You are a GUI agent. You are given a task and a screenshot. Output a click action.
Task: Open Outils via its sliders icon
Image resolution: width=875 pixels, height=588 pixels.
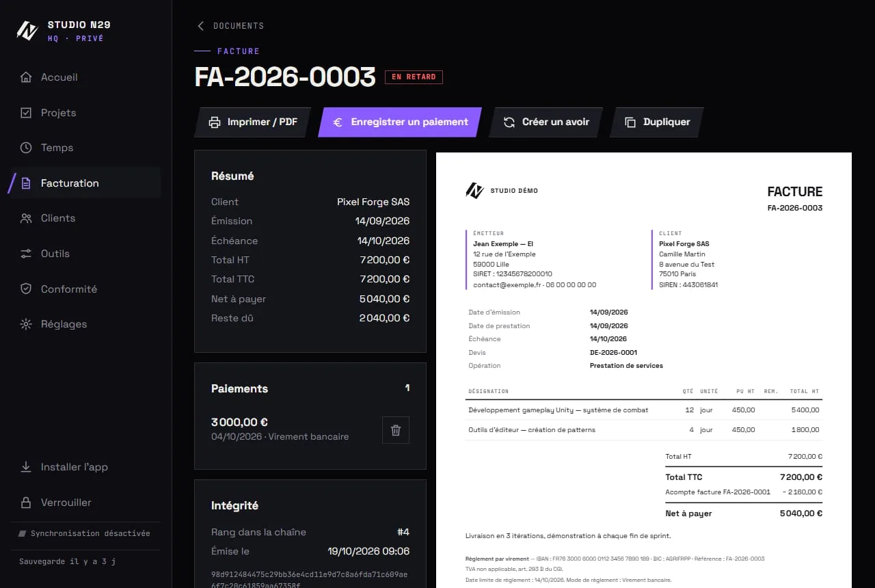pos(26,254)
